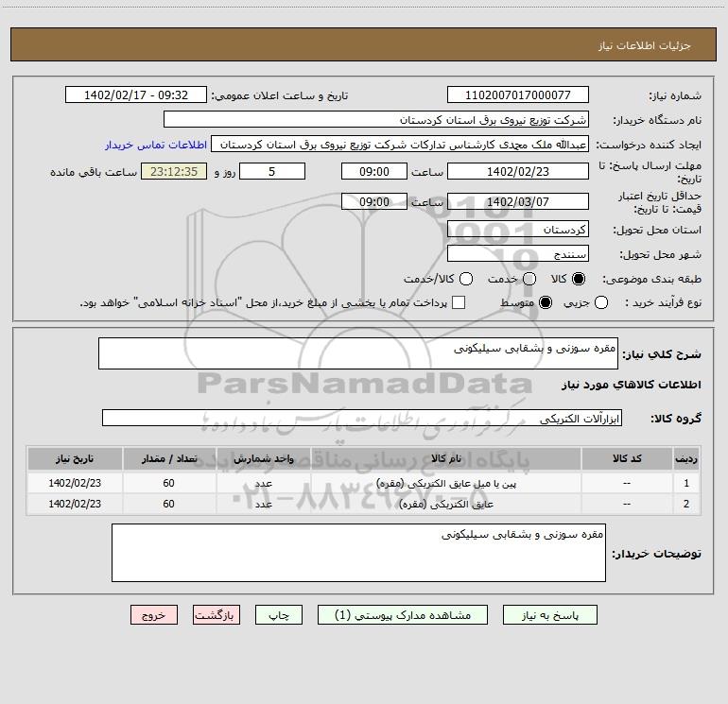The height and width of the screenshot is (704, 728).
Task: Click row number 1 cell
Action: click(686, 483)
